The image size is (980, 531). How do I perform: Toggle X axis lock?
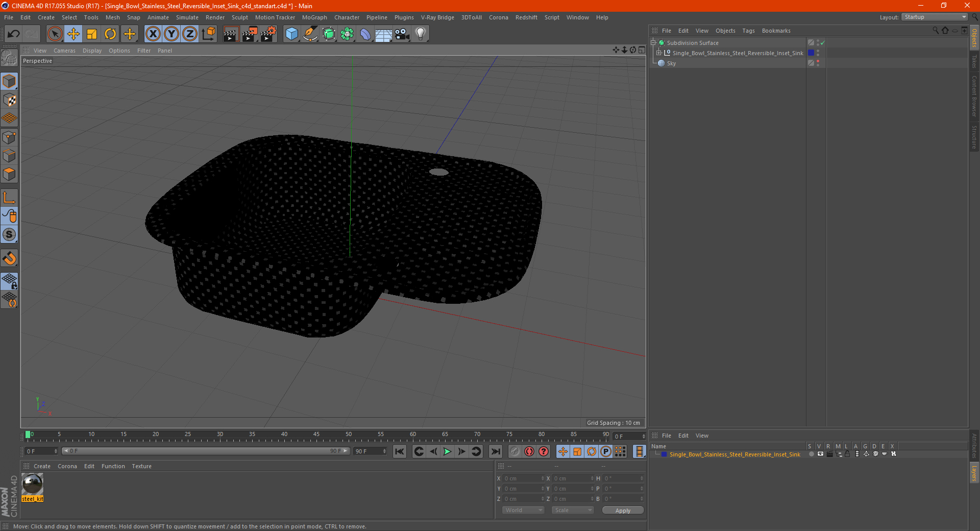click(153, 34)
